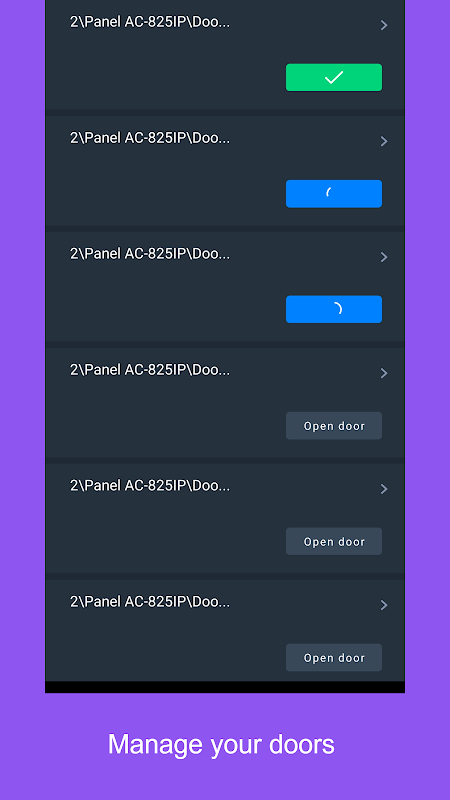
Task: Open the fifth door entry chevron arrow
Action: point(384,489)
